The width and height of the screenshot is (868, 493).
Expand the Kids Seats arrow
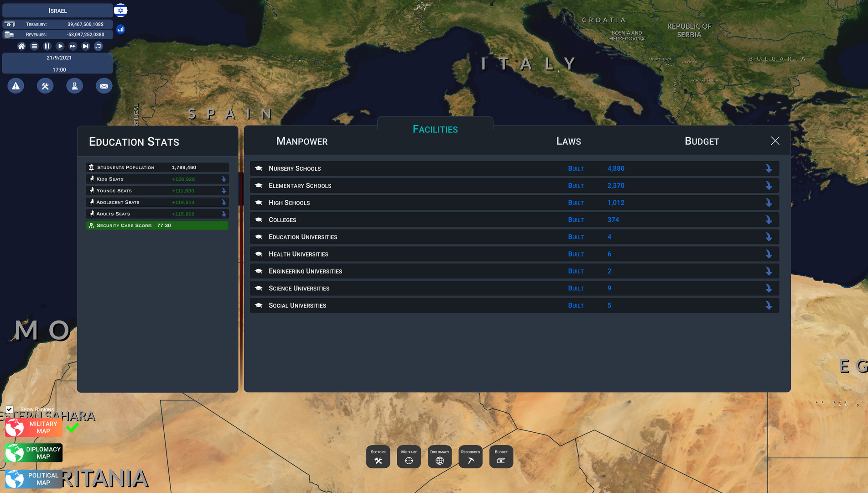pyautogui.click(x=223, y=179)
